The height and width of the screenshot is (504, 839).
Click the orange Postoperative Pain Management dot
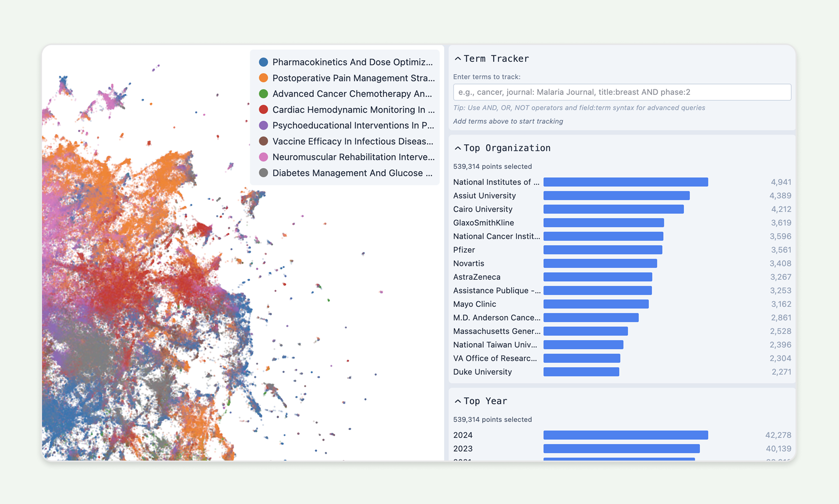(263, 78)
